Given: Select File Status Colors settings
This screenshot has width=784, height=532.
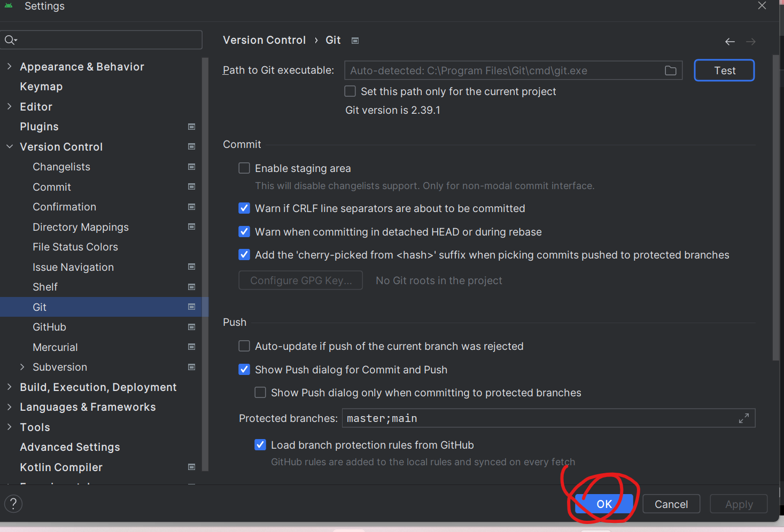Looking at the screenshot, I should (x=75, y=247).
